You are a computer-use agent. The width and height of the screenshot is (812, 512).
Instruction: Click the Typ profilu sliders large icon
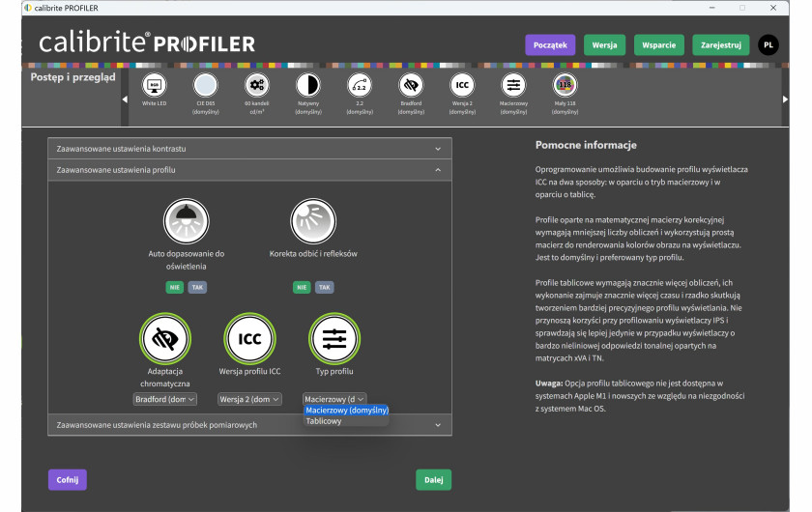pos(334,338)
